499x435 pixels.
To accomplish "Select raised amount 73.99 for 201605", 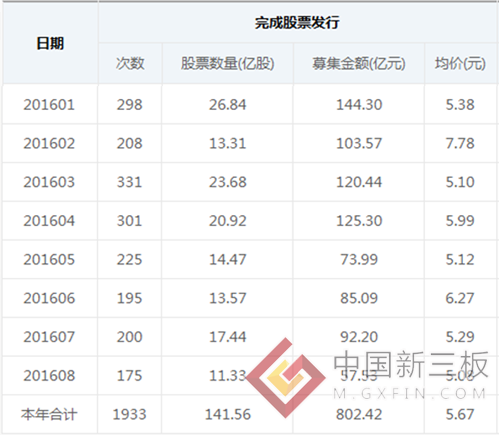I will pos(359,259).
